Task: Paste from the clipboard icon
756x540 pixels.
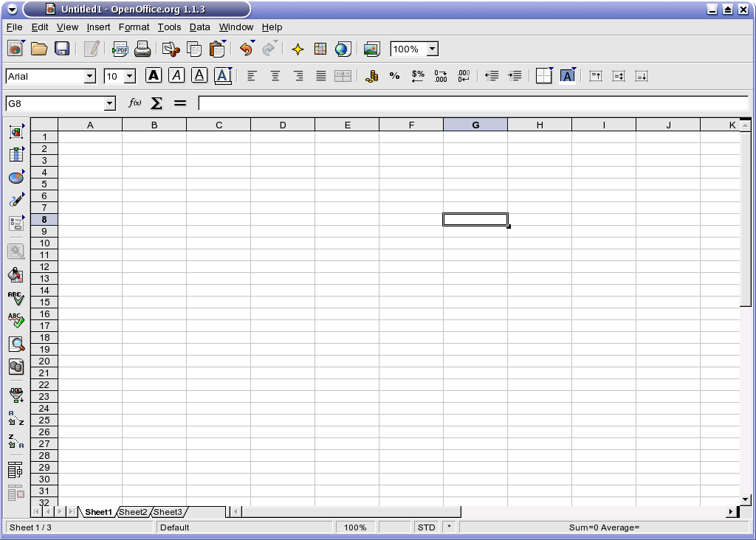Action: [218, 49]
